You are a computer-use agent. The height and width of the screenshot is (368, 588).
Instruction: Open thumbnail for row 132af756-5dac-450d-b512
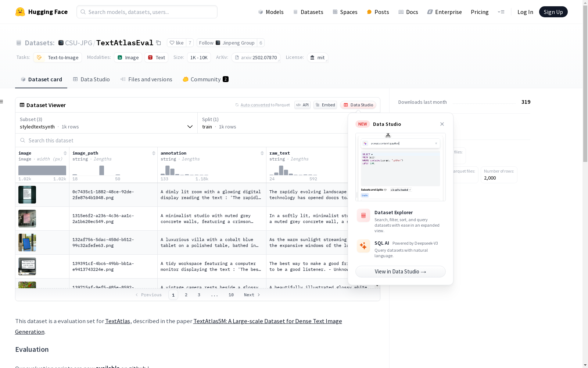27,243
